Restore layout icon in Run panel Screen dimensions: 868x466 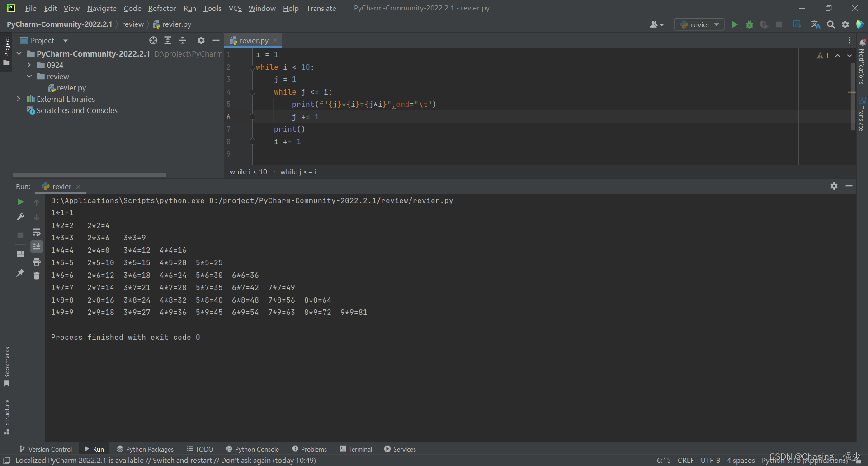(x=20, y=254)
